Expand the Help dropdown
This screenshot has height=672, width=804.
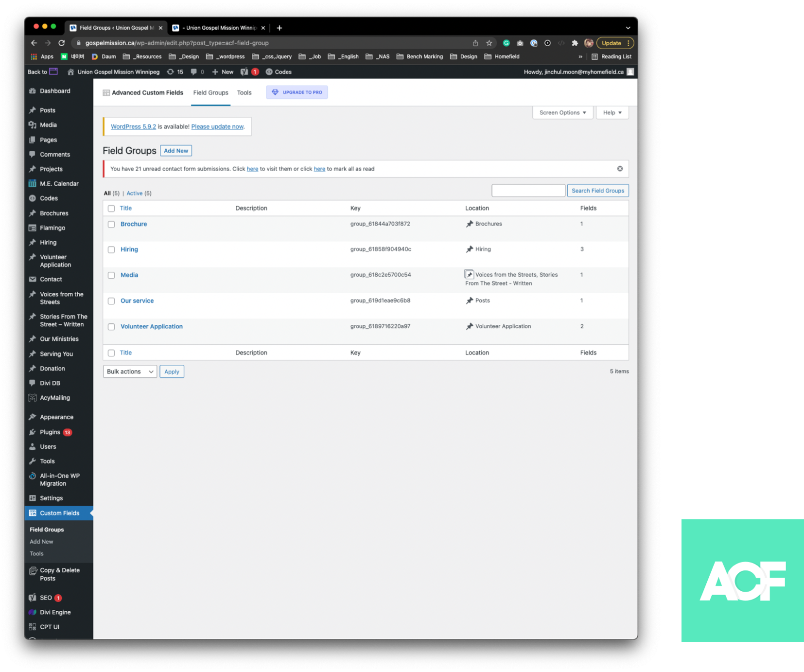point(612,112)
